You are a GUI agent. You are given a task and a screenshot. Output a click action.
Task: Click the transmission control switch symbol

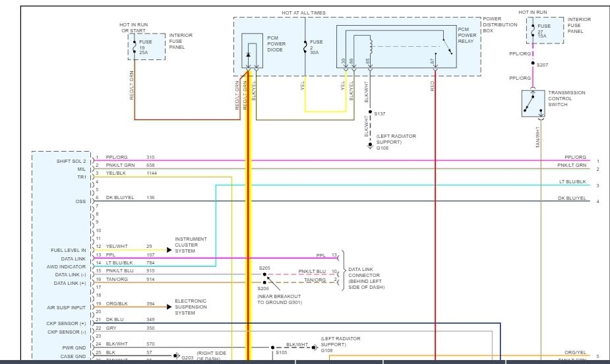(533, 104)
